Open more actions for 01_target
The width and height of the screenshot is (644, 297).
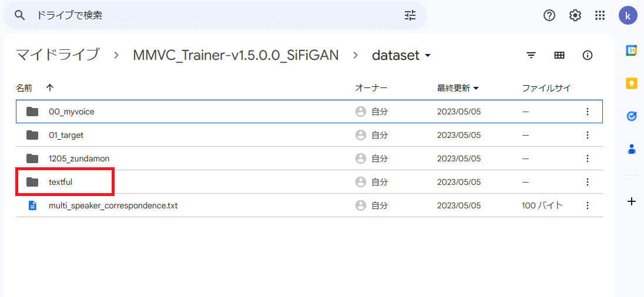click(588, 135)
